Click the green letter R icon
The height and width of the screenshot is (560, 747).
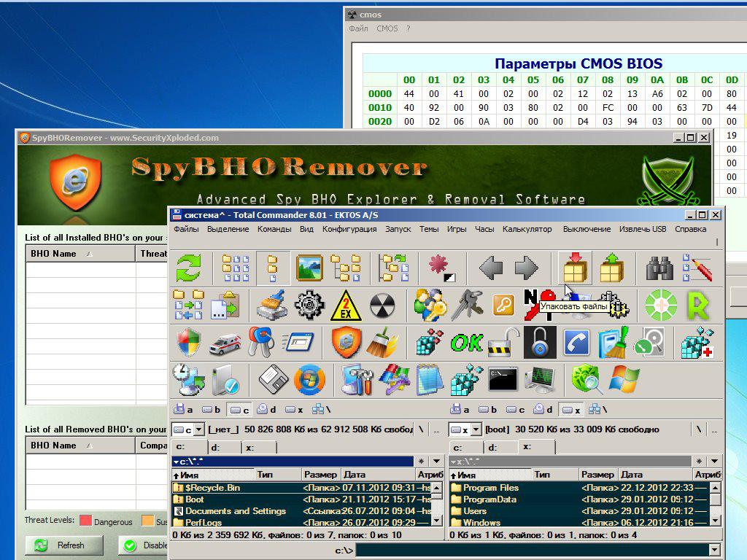point(698,305)
